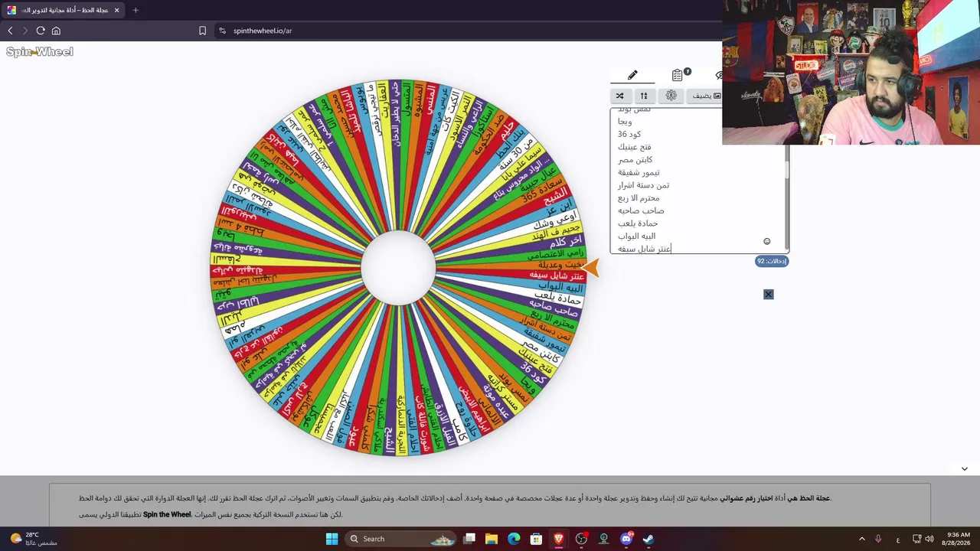
Task: Go back in the browser
Action: [10, 31]
